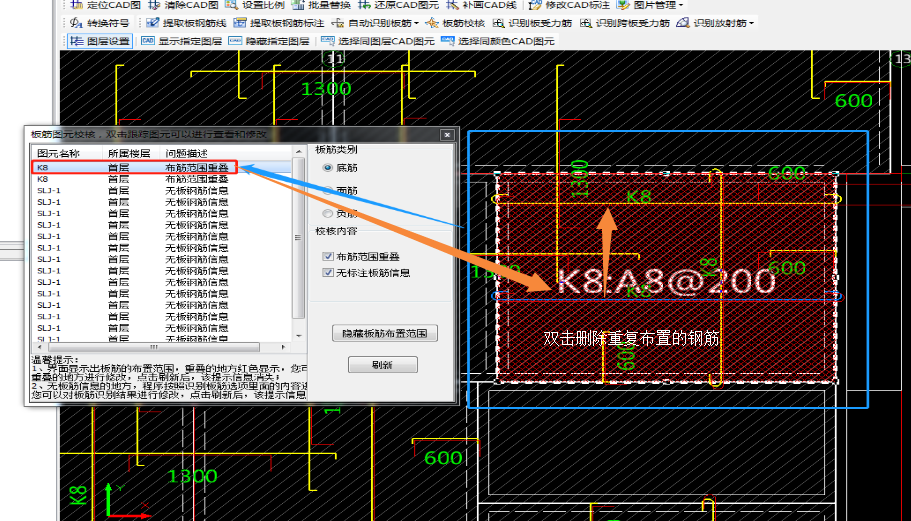This screenshot has height=521, width=911.
Task: Select the 负筋 radio option
Action: [328, 213]
